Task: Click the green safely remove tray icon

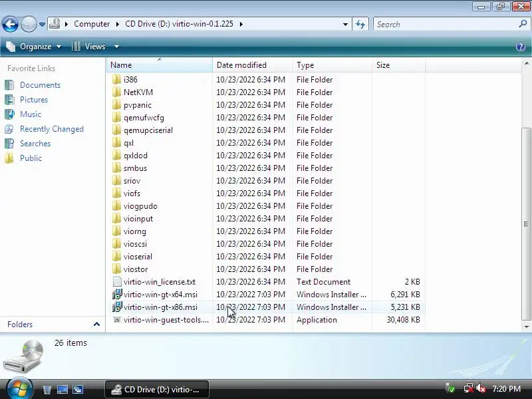Action: point(450,388)
